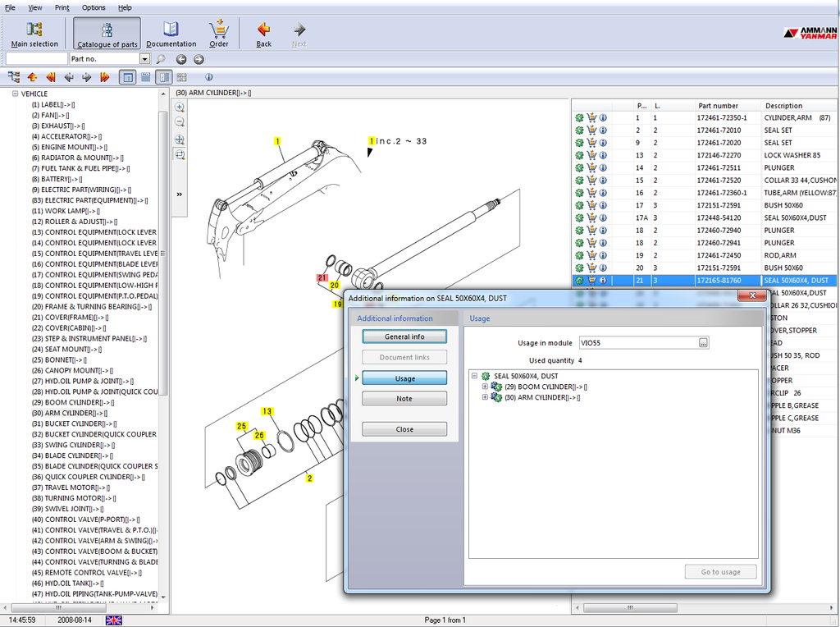Screen dimensions: 840x627
Task: Click the zoom out magnifier on the diagram
Action: coord(180,121)
